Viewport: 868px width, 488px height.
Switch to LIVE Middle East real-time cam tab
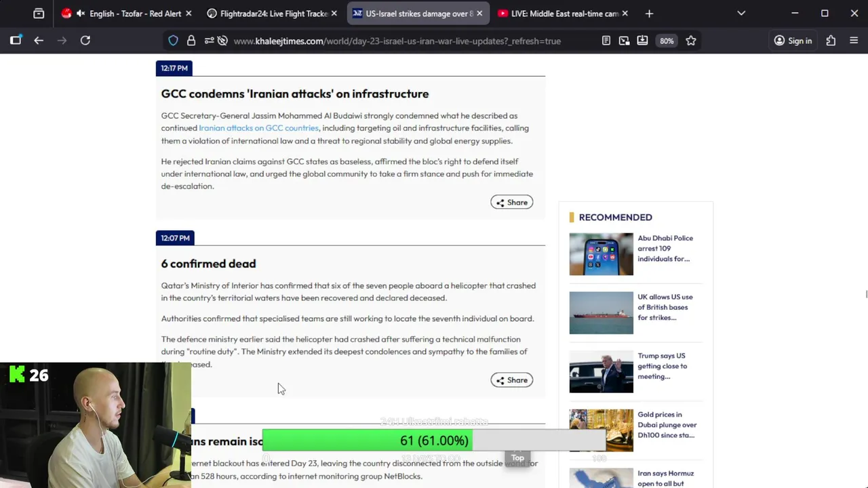[564, 14]
